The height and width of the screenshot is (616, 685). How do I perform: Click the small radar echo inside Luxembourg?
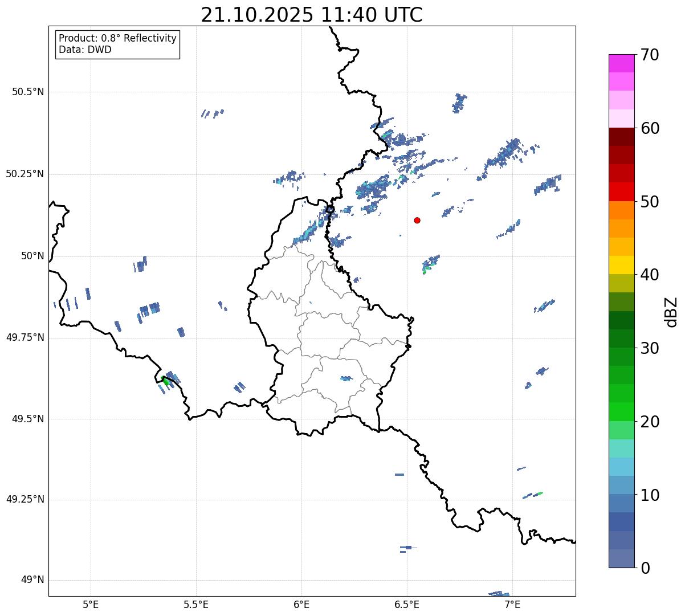click(346, 378)
